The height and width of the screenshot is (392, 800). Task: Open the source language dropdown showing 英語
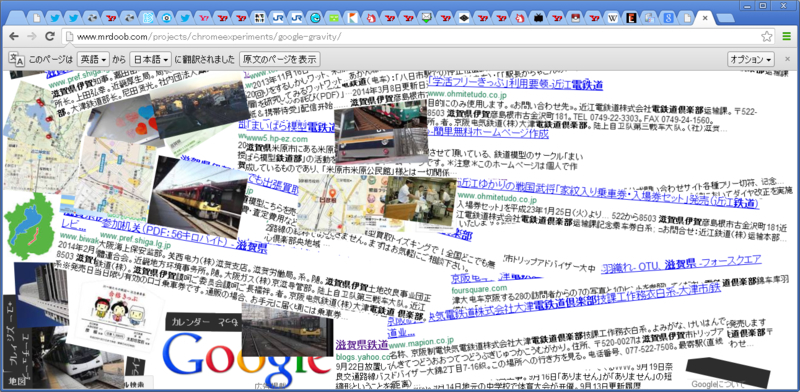pos(94,59)
